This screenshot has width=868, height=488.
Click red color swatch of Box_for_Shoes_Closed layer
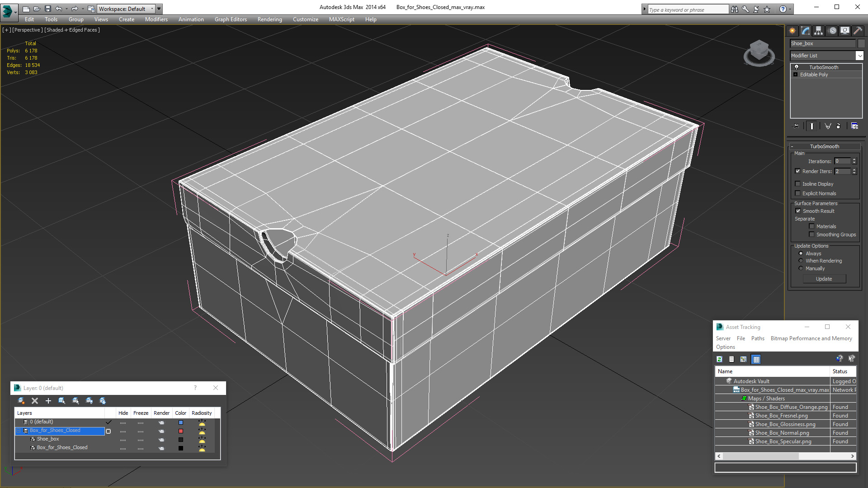(x=180, y=431)
